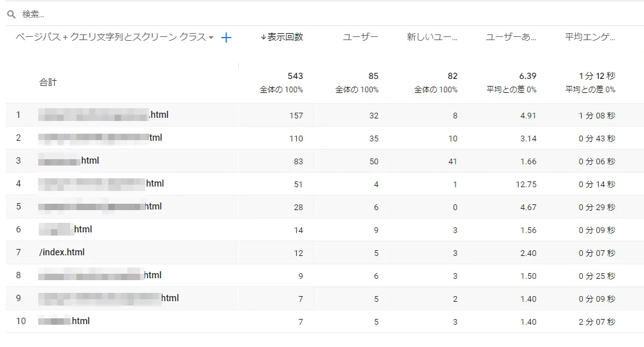Click the downward sort arrow in 表示回数
This screenshot has width=644, height=347.
pos(263,38)
